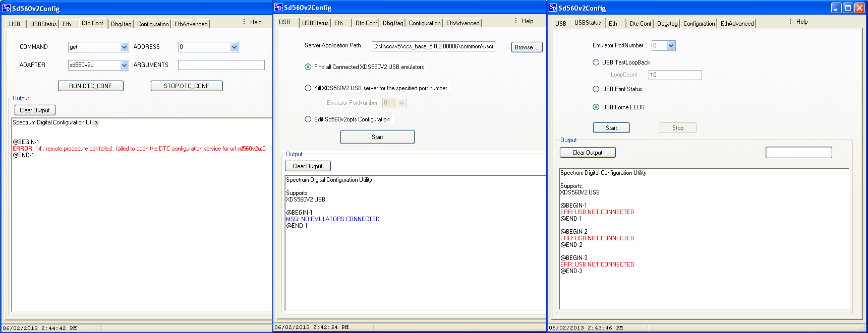Click the Server Application Path field

[433, 46]
